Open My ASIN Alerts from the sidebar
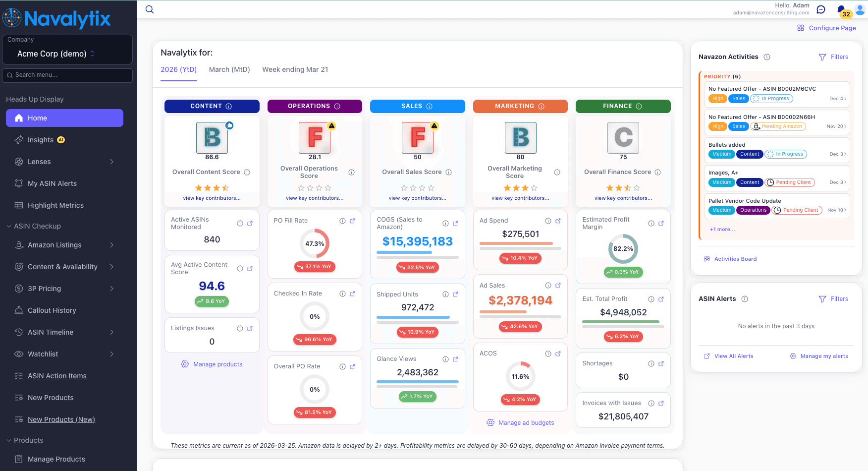 pos(52,183)
